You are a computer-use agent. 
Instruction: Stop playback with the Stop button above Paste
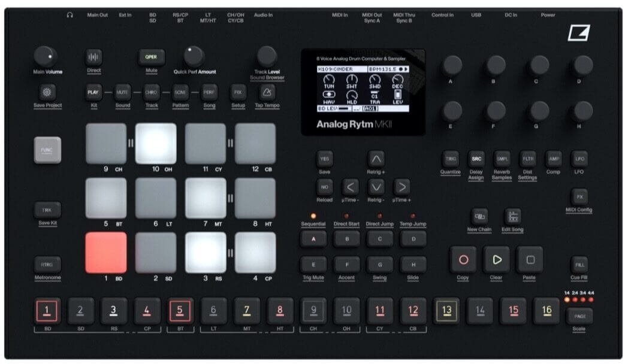click(530, 260)
